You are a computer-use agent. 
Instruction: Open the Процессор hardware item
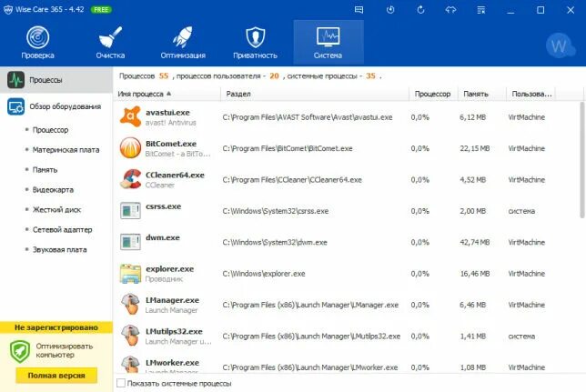[50, 130]
